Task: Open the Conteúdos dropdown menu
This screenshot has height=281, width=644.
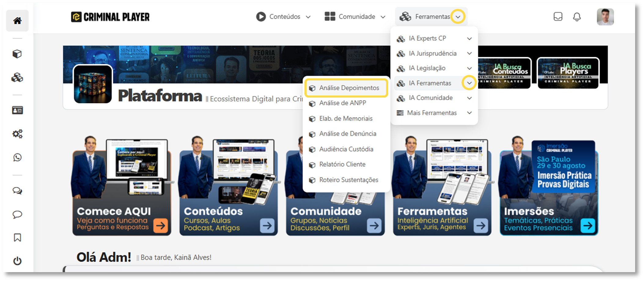Action: 283,17
